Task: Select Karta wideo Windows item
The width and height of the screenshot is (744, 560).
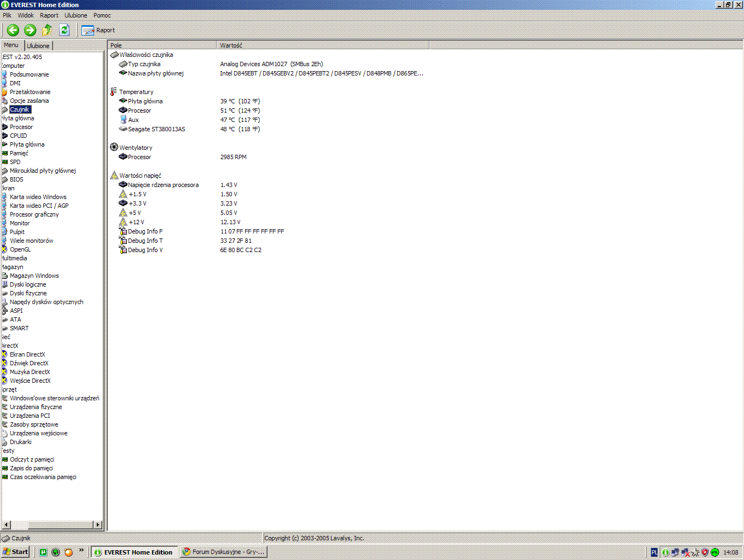Action: point(38,197)
